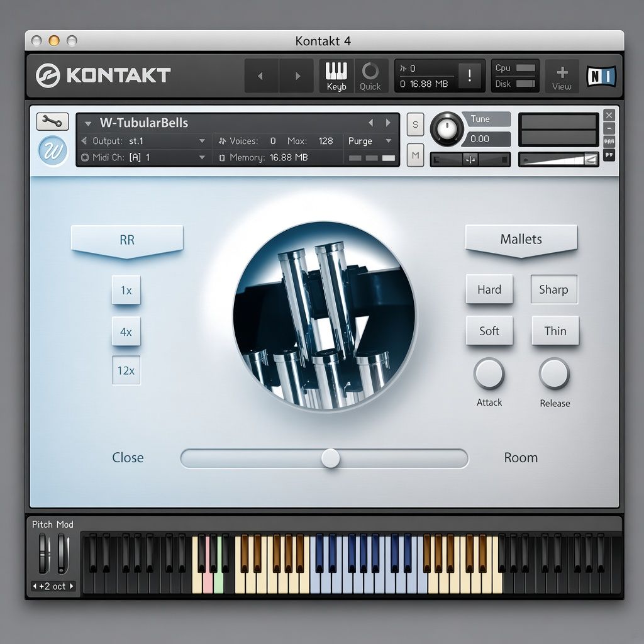Select 1x round robin
Viewport: 644px width, 644px height.
(x=126, y=290)
